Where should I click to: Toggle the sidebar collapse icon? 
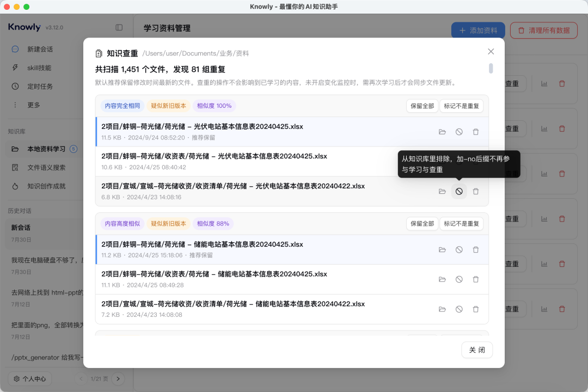click(119, 27)
